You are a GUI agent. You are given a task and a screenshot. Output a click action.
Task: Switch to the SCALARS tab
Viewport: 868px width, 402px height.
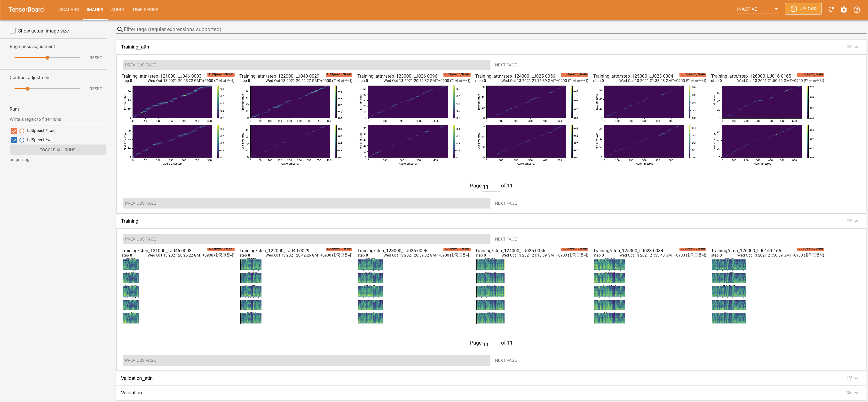pos(69,9)
